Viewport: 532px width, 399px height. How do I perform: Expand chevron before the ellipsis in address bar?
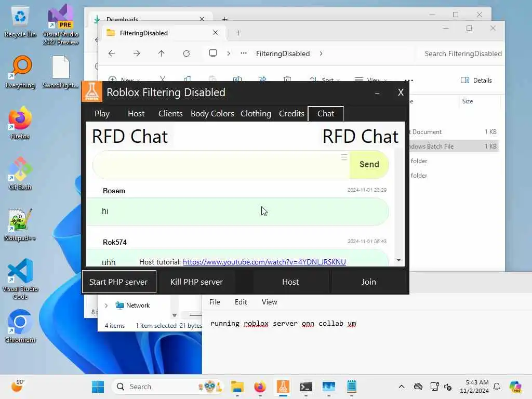point(229,54)
